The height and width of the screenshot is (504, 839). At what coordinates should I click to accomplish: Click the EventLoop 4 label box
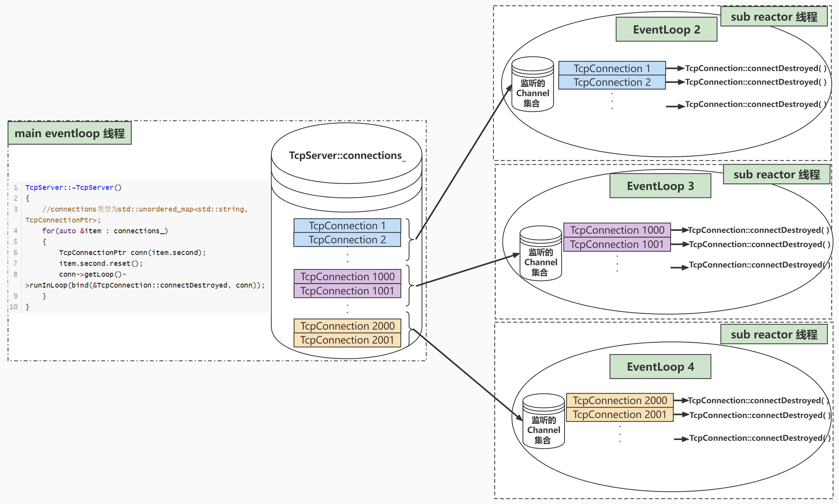pos(660,367)
